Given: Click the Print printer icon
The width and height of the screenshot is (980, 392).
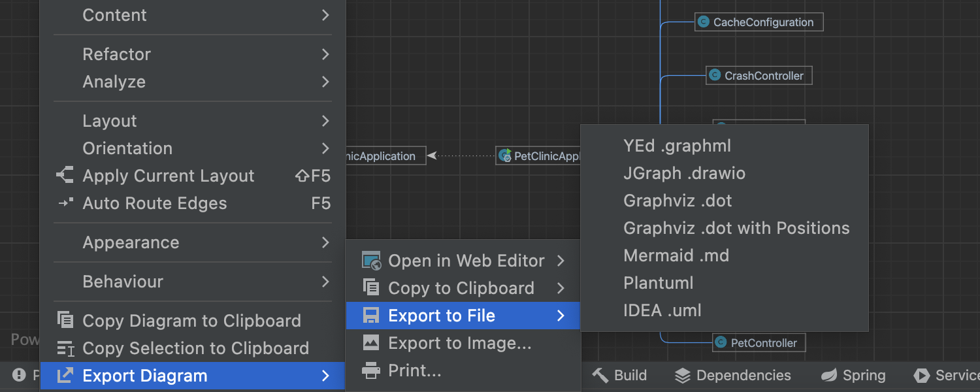Looking at the screenshot, I should coord(371,370).
